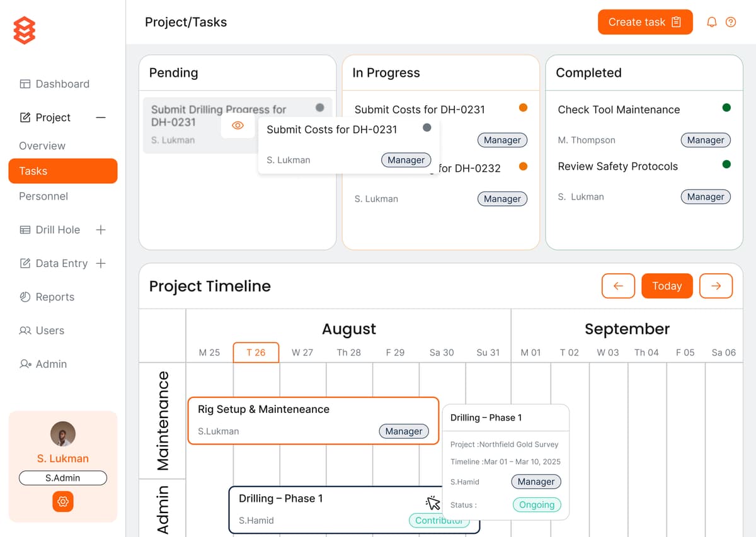Click the orange app logo
This screenshot has height=537, width=756.
24,29
